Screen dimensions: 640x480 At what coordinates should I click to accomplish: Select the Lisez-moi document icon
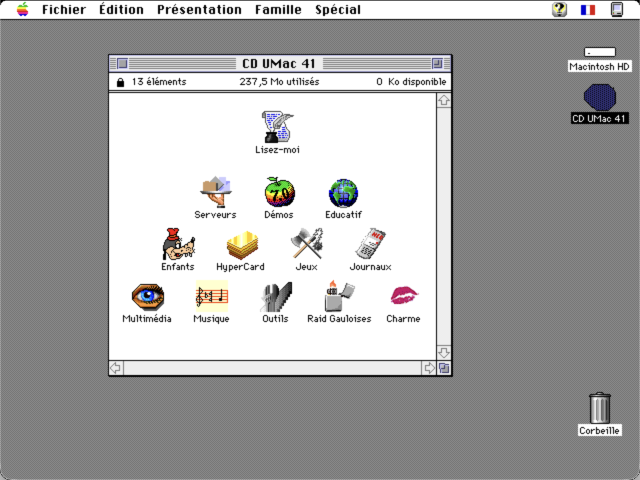click(x=278, y=127)
